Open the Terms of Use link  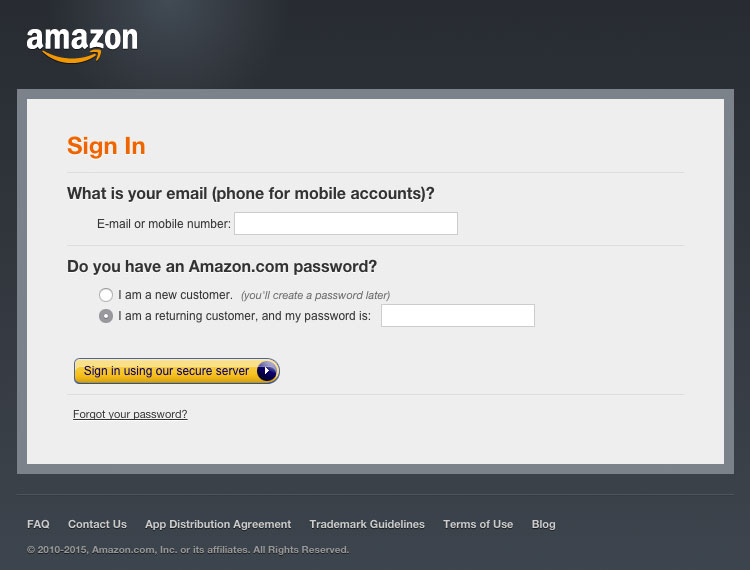tap(478, 524)
